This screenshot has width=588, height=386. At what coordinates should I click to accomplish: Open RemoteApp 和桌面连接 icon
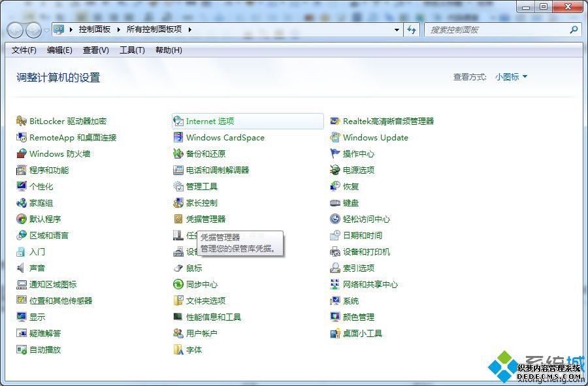(21, 138)
